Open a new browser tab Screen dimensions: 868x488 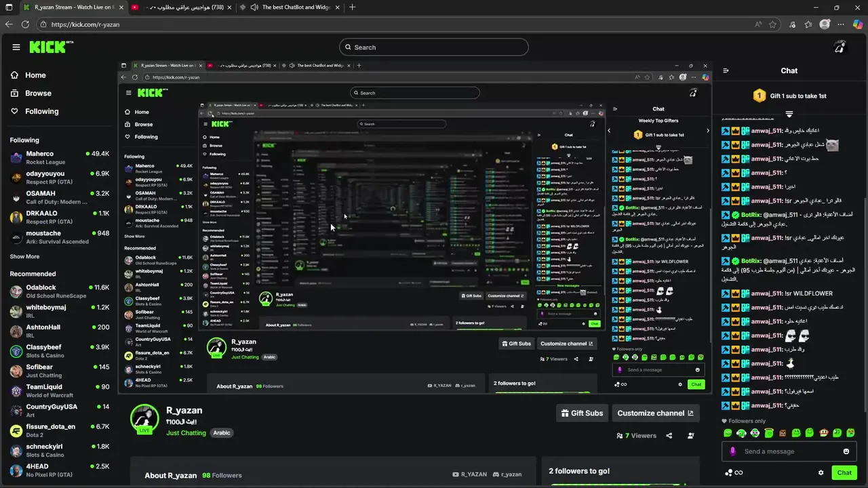[x=352, y=7]
